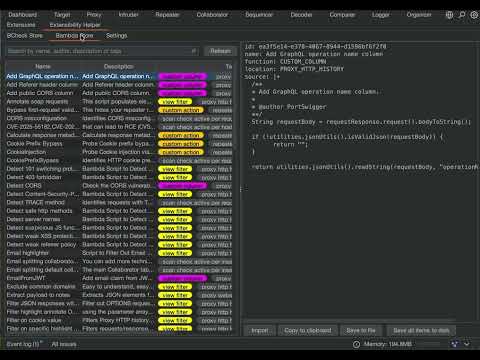Open the globe icon in top toolbar

pyautogui.click(x=449, y=15)
